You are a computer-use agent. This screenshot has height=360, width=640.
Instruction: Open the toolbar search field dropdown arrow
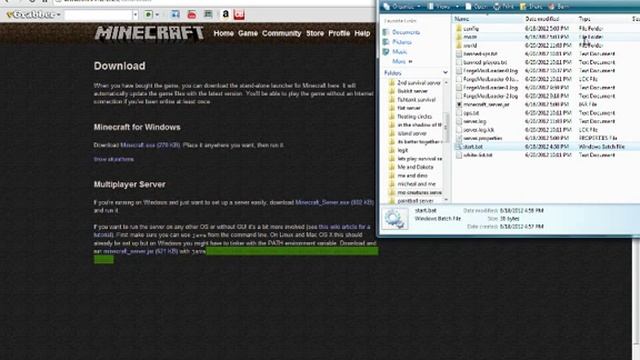(x=136, y=15)
